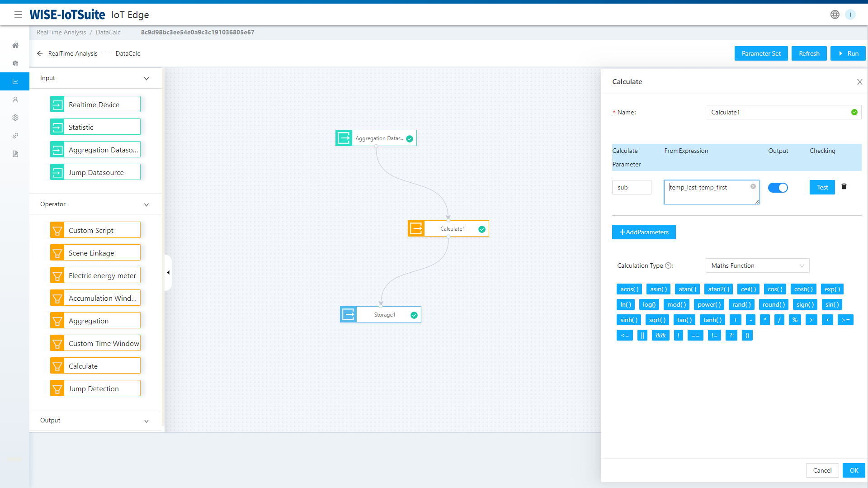This screenshot has width=868, height=488.
Task: Clear the expression with the x icon
Action: (753, 186)
